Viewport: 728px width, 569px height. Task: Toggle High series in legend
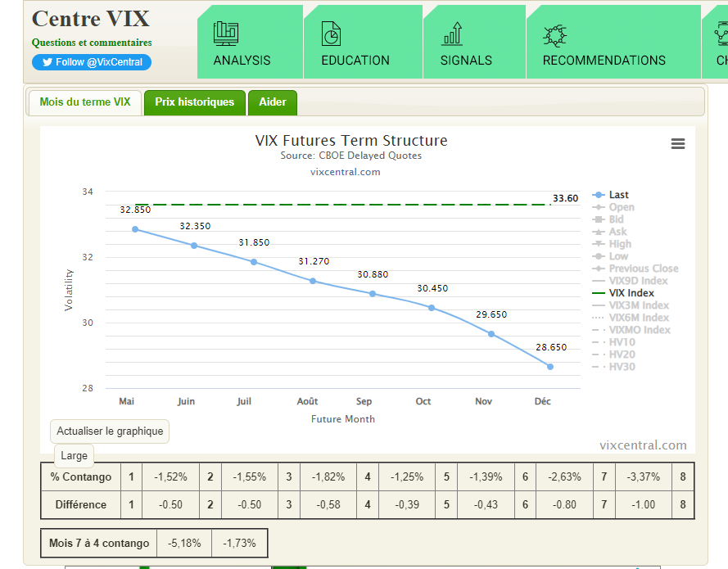point(612,244)
